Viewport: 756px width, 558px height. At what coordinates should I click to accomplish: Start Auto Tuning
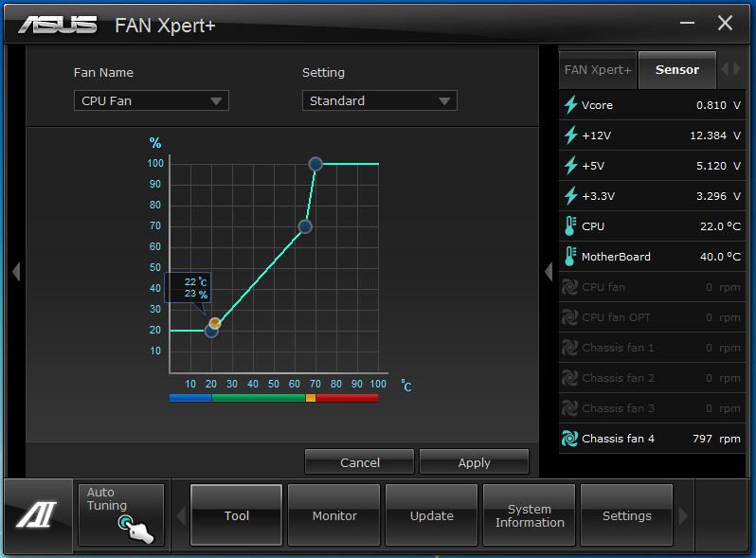pyautogui.click(x=121, y=514)
